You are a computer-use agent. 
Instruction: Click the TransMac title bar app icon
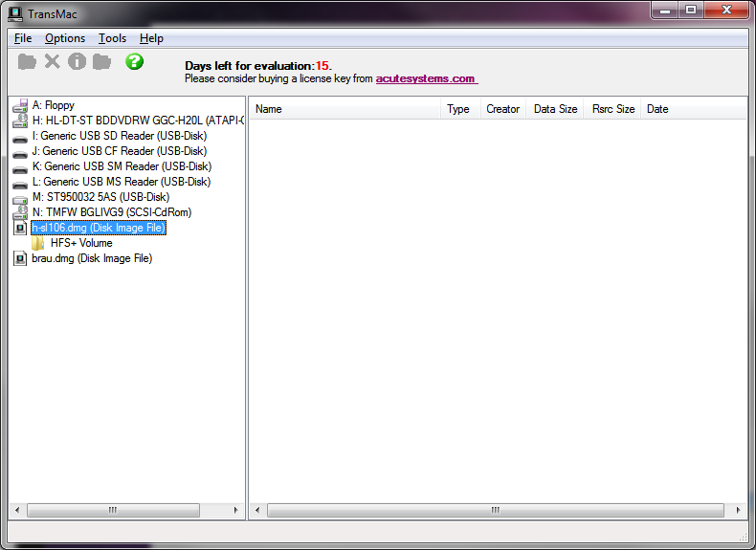click(x=15, y=14)
